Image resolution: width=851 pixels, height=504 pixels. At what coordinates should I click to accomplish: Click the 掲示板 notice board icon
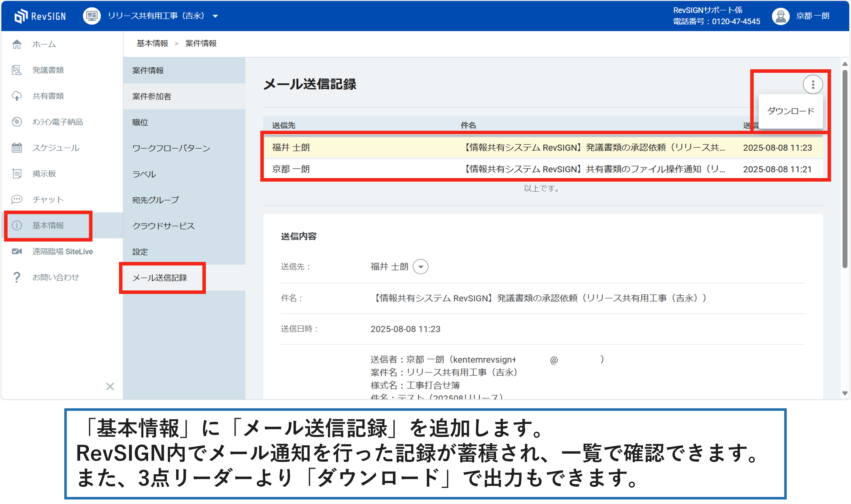coord(17,174)
